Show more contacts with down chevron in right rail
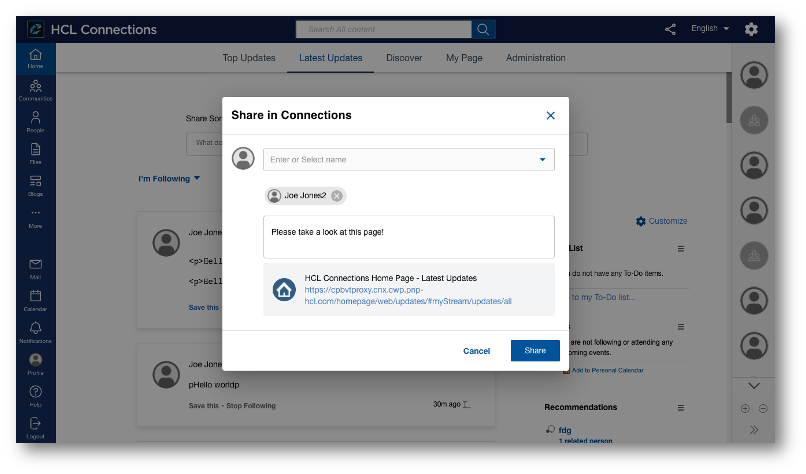The width and height of the screenshot is (806, 474). (754, 386)
